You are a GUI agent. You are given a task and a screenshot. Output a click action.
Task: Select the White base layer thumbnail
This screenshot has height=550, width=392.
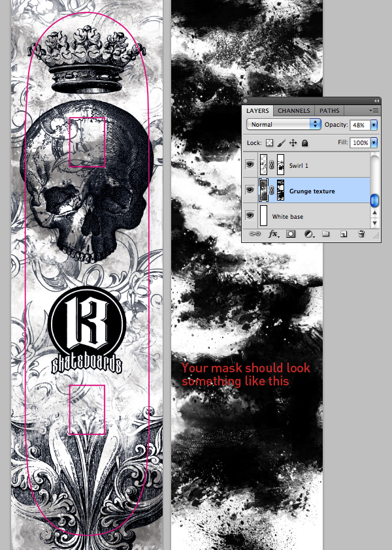tap(263, 216)
